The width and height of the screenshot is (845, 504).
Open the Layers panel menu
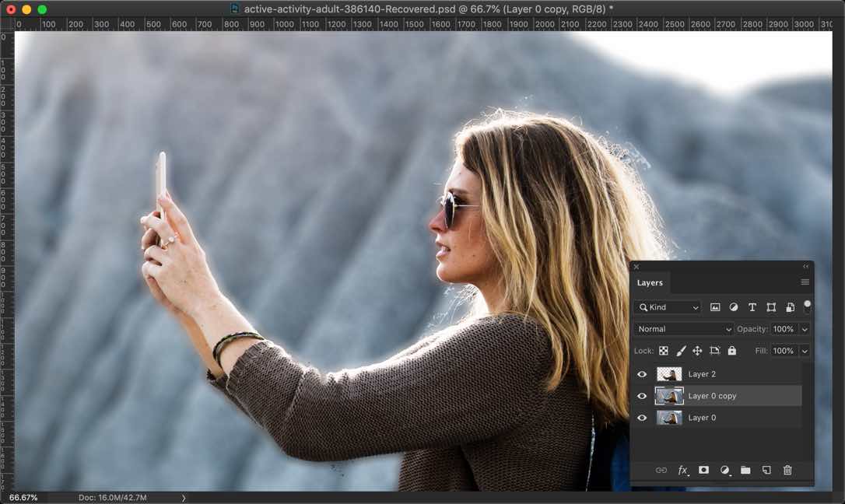[x=805, y=282]
